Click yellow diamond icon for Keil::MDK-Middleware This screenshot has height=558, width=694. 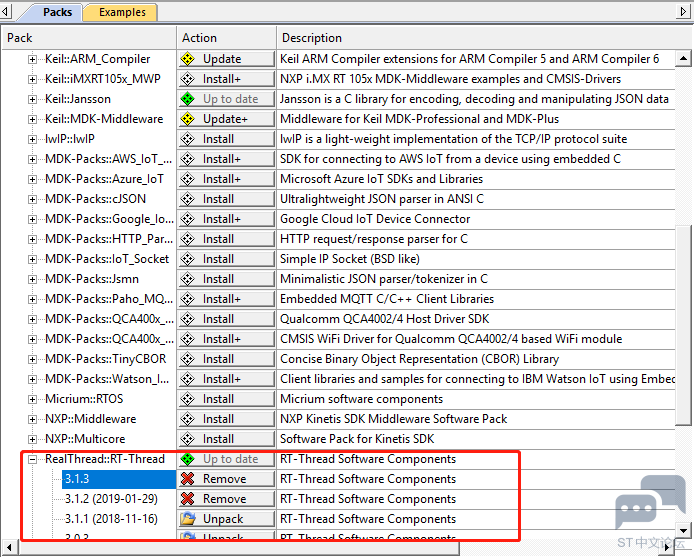188,119
